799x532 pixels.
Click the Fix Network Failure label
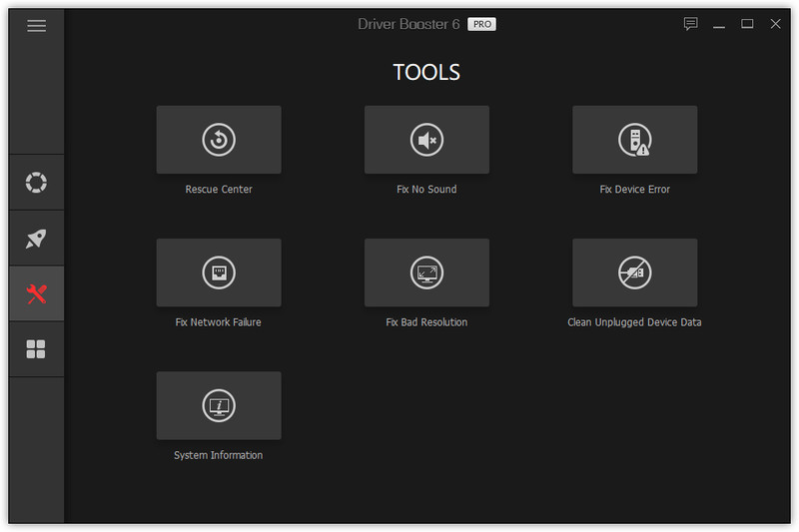(x=218, y=322)
